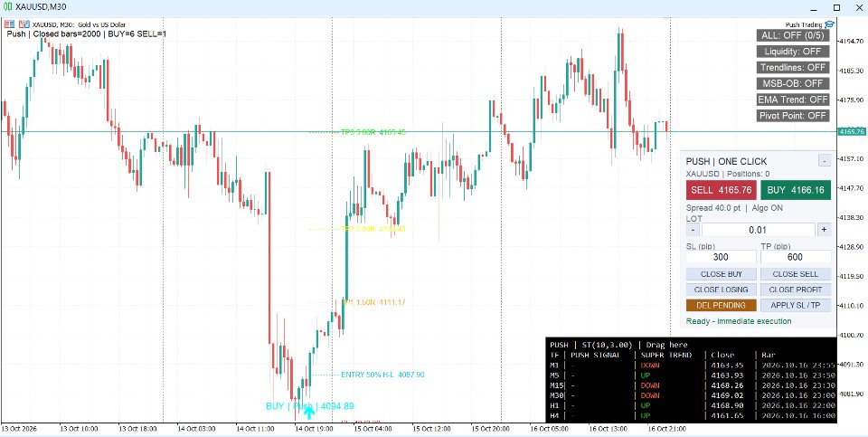Click the CLOSE PROFIT button
868x437 pixels.
pyautogui.click(x=796, y=290)
